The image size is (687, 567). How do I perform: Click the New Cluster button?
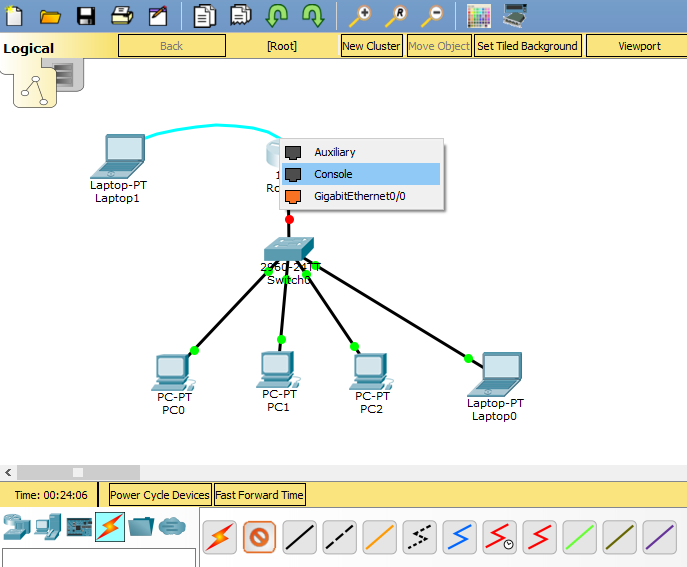point(371,46)
